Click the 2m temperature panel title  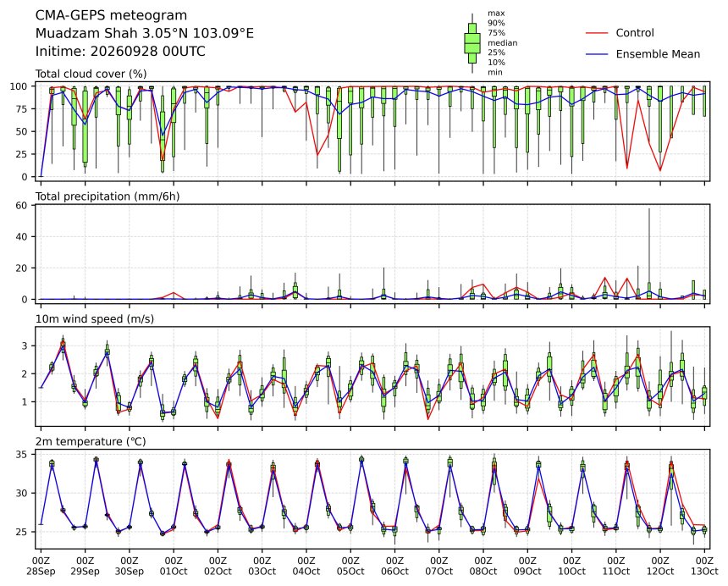91,441
